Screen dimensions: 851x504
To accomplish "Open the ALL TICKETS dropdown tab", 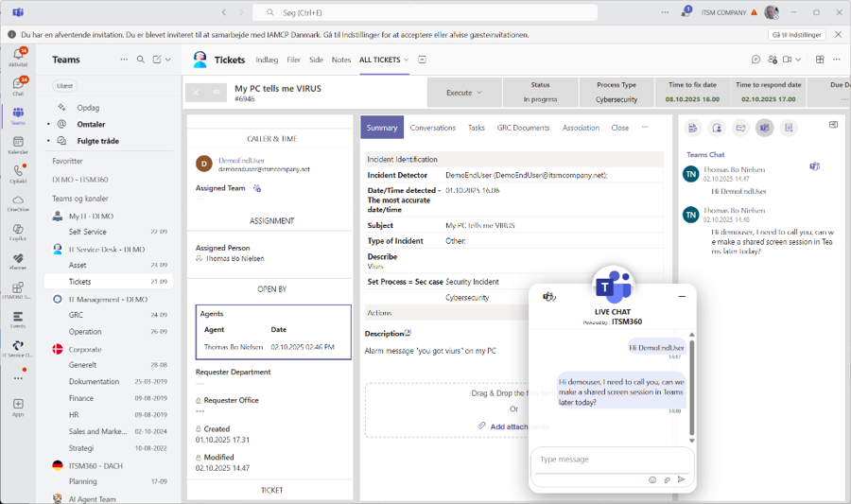I will [384, 60].
